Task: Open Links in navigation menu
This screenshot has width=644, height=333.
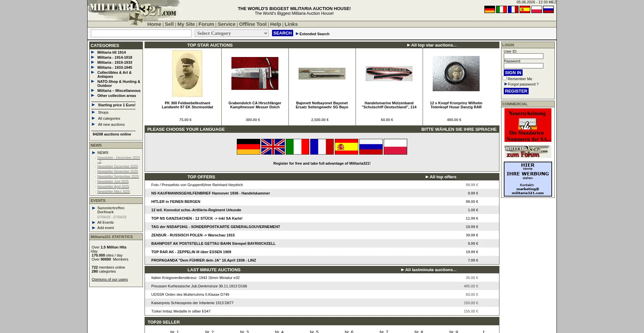Action: click(291, 24)
